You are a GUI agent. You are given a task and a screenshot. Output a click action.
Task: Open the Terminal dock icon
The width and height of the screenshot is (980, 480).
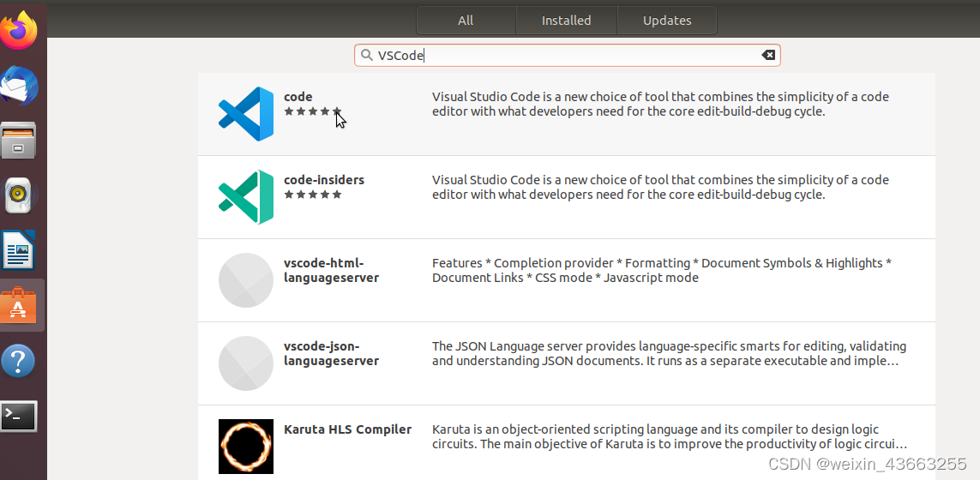point(19,416)
